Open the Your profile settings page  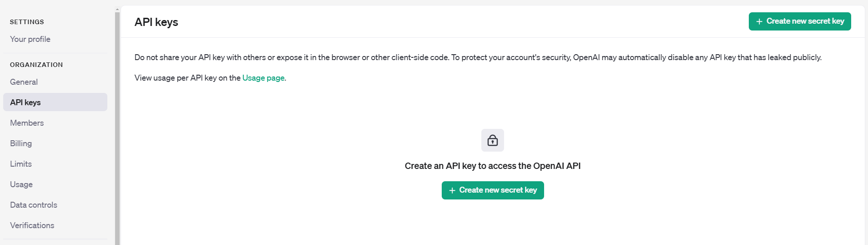pyautogui.click(x=30, y=39)
